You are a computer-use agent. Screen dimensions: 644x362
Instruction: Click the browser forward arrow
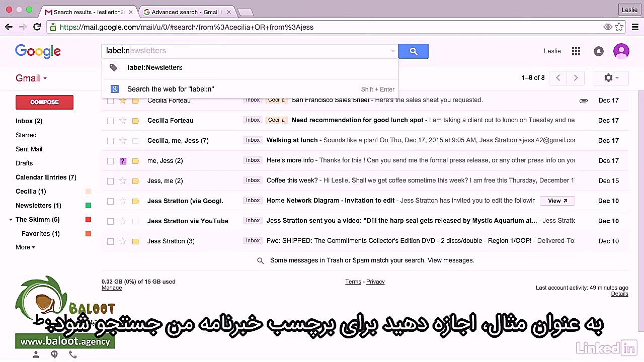click(x=23, y=27)
